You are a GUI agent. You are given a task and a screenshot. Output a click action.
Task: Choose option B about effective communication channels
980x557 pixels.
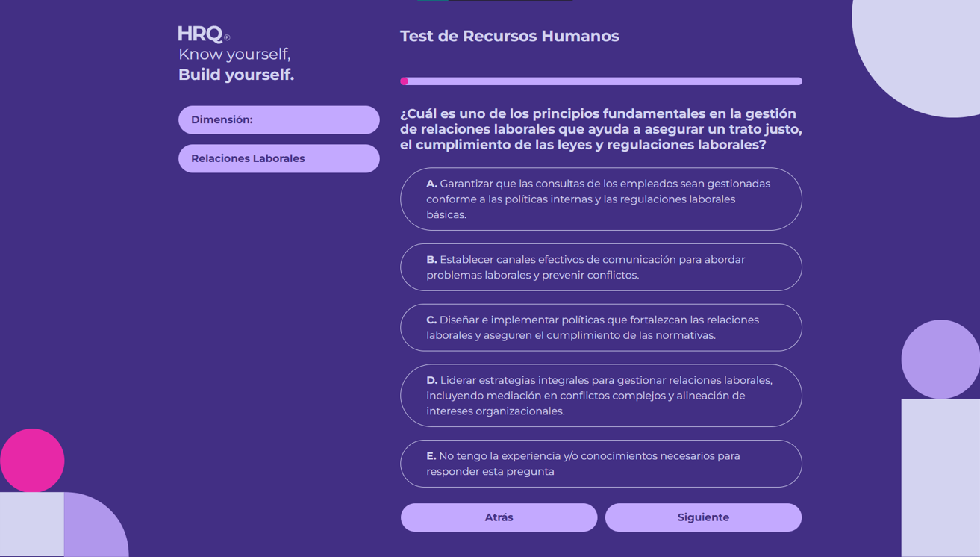click(601, 267)
